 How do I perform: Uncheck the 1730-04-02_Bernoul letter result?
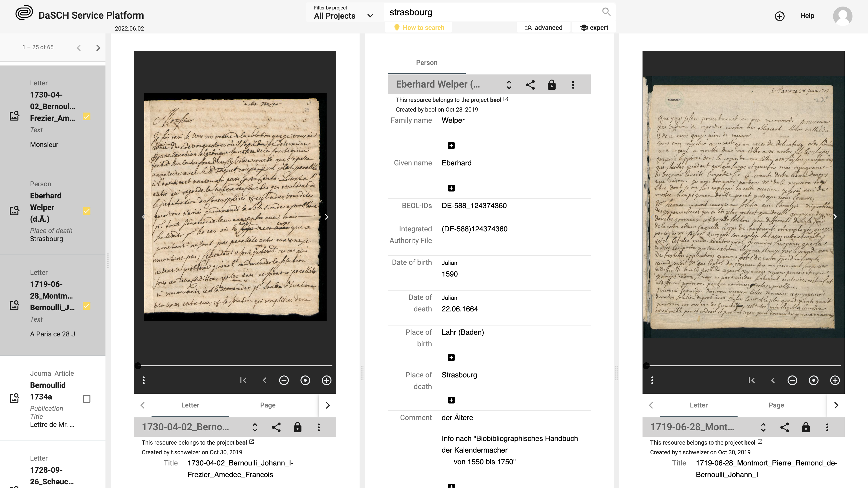click(x=87, y=117)
